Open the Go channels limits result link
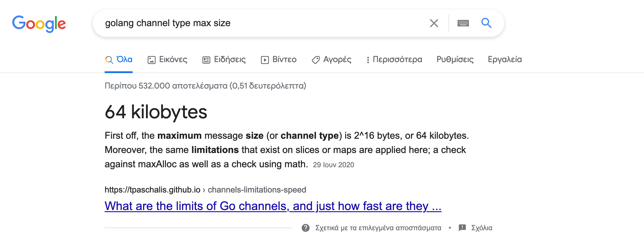 coord(273,206)
